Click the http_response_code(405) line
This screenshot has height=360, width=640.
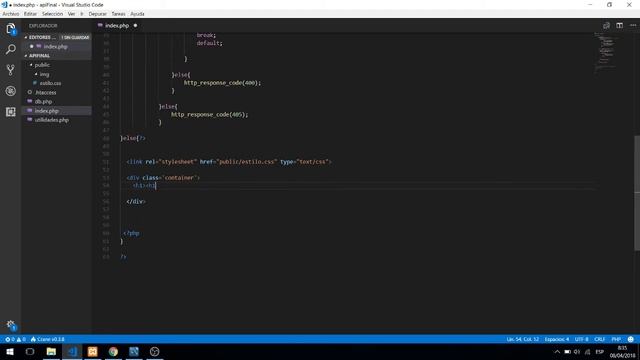(x=209, y=115)
